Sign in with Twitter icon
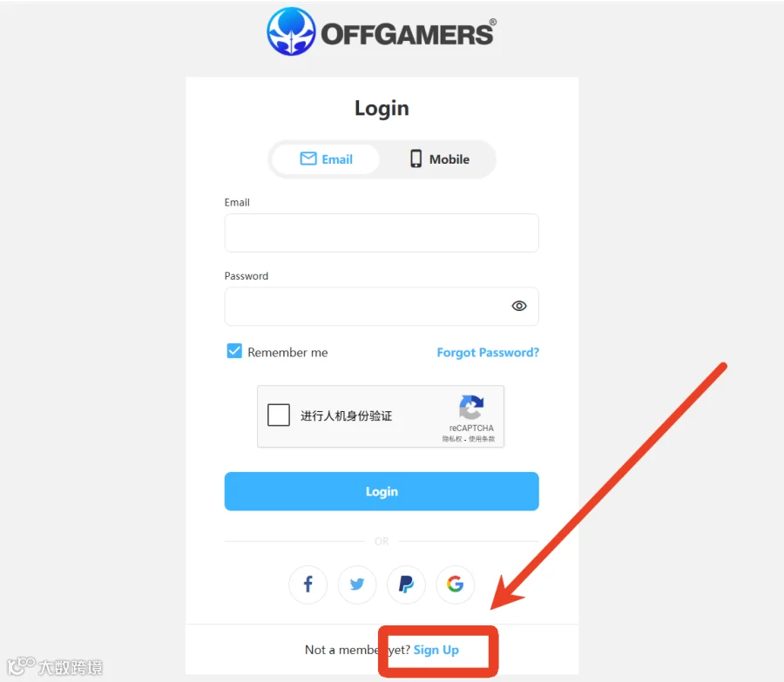 pyautogui.click(x=357, y=584)
